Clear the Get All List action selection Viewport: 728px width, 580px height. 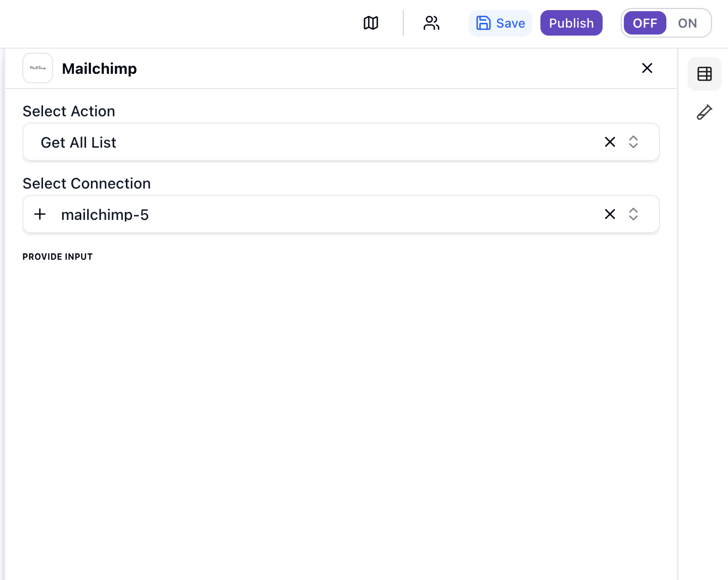[x=610, y=142]
